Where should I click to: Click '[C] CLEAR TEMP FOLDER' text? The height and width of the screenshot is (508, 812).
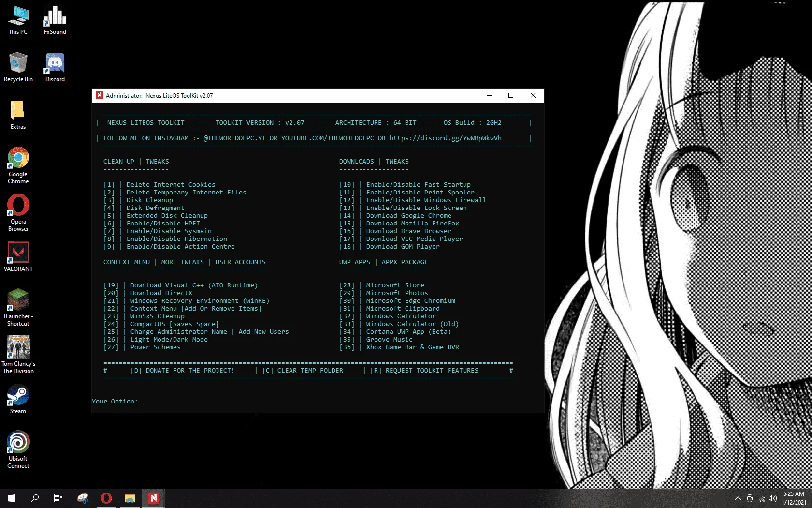click(x=303, y=371)
